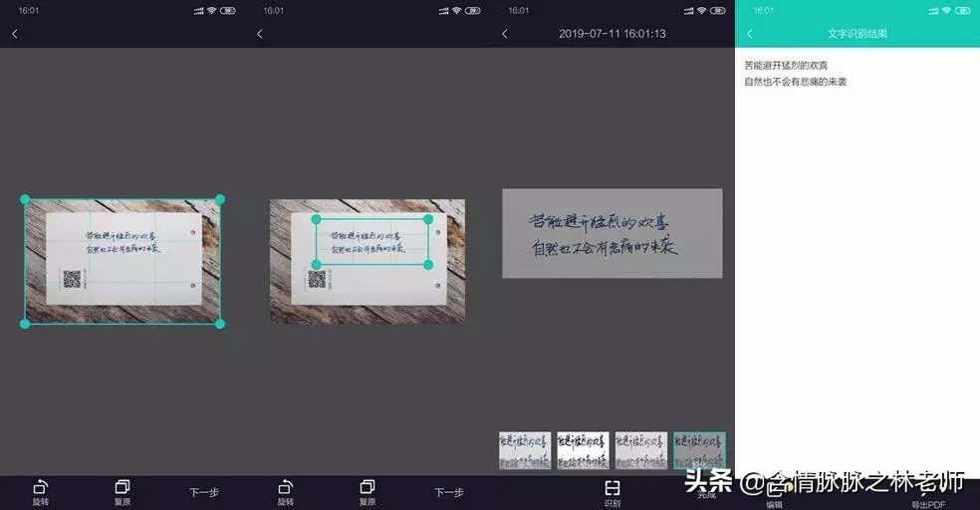Tap 下一步 on the handwriting-only crop screen
Viewport: 980px width, 510px height.
click(449, 492)
